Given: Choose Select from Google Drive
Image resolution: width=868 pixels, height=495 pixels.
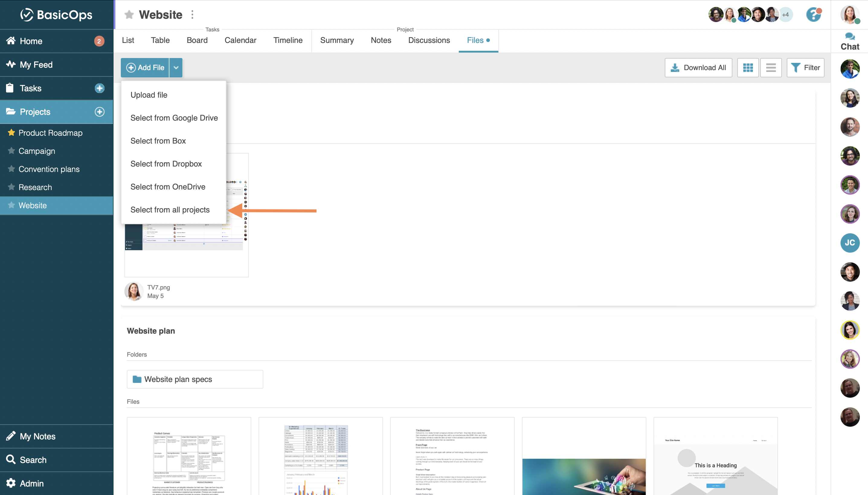Looking at the screenshot, I should point(174,118).
